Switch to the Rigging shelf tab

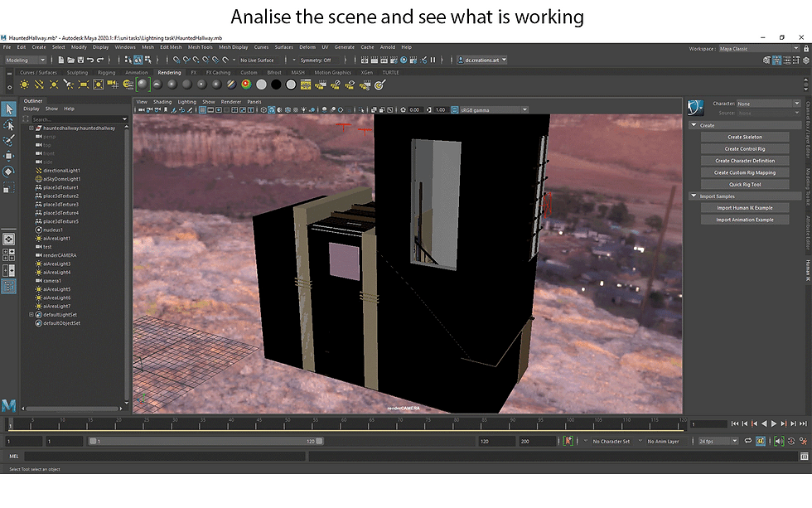coord(107,72)
